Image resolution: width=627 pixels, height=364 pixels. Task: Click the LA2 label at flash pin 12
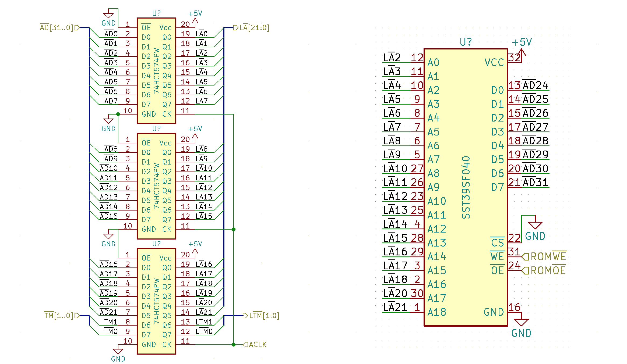tap(392, 58)
